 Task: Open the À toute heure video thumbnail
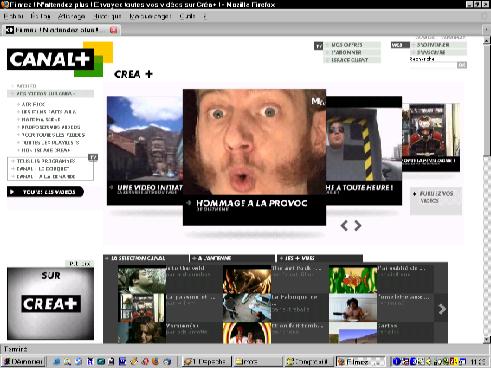click(x=364, y=150)
